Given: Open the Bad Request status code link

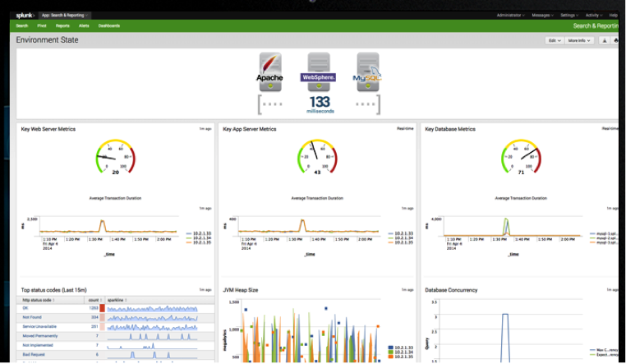Looking at the screenshot, I should click(x=34, y=354).
